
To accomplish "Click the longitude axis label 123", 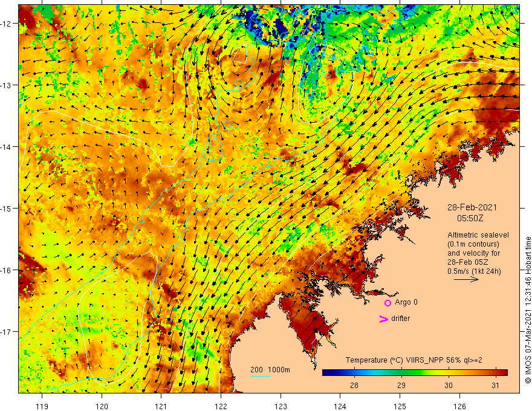I will pyautogui.click(x=281, y=406).
